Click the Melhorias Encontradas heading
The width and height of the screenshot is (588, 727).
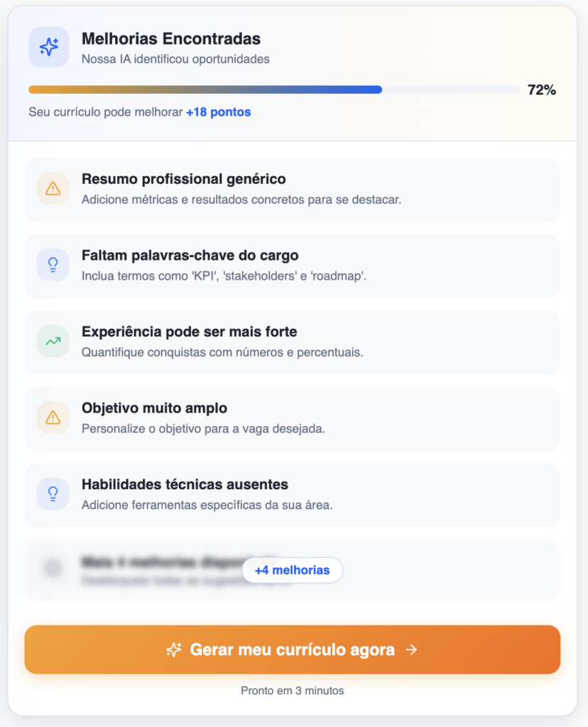point(171,39)
